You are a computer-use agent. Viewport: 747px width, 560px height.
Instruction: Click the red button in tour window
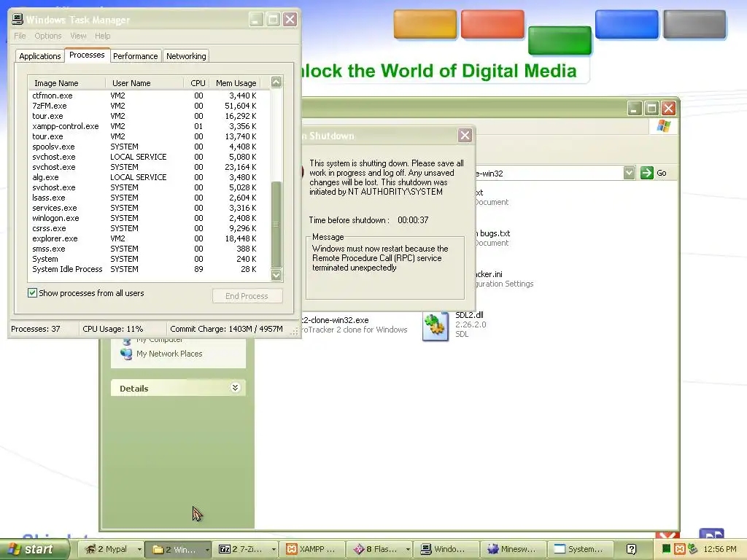point(492,24)
